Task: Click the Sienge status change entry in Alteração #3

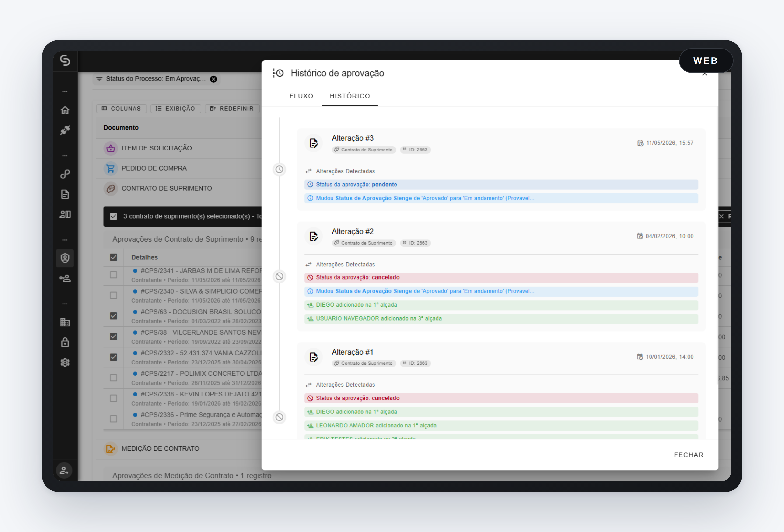Action: coord(501,198)
